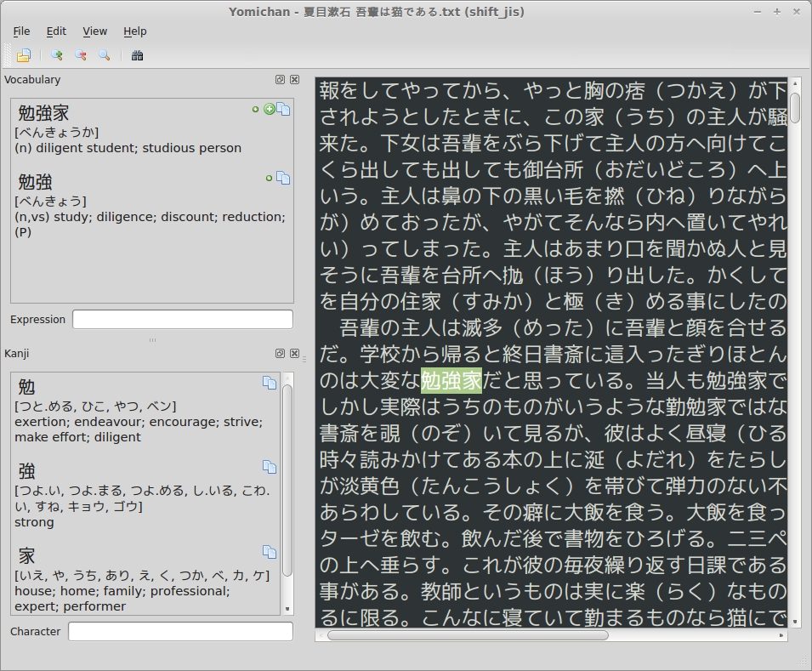
Task: Maximize the Yomichan window
Action: click(x=777, y=12)
